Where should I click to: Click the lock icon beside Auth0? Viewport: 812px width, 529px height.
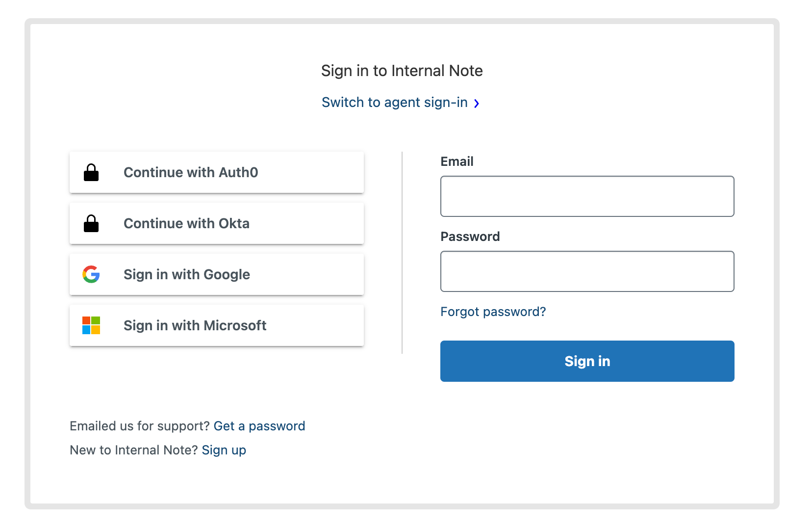pos(91,173)
